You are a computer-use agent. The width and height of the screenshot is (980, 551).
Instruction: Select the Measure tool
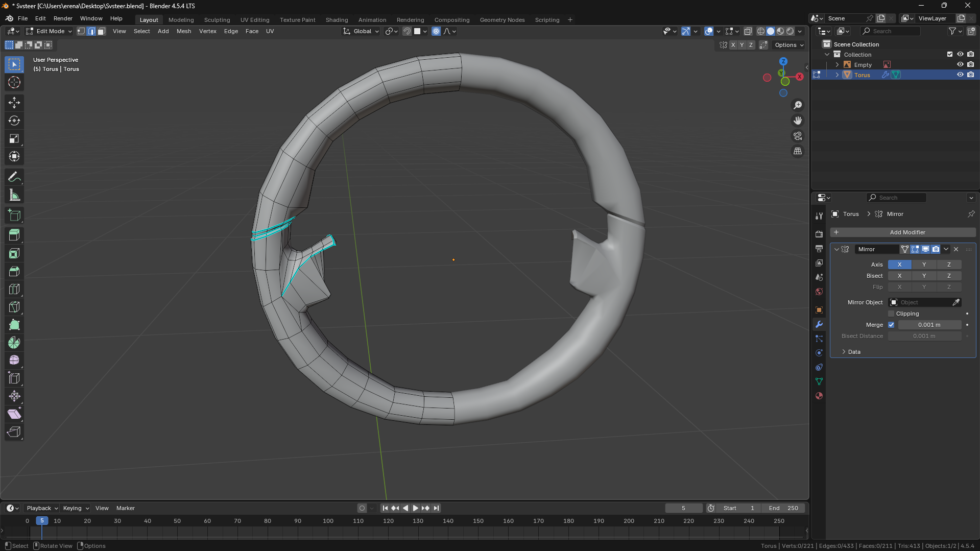[x=14, y=195]
